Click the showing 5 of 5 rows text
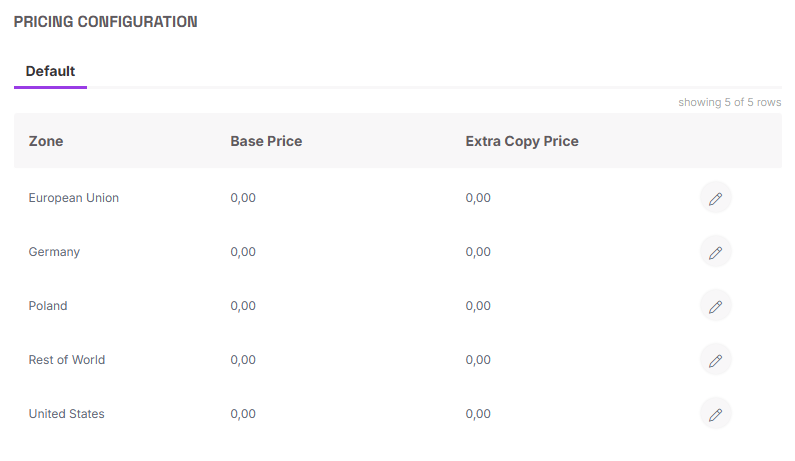Viewport: 795px width, 461px height. pyautogui.click(x=730, y=102)
